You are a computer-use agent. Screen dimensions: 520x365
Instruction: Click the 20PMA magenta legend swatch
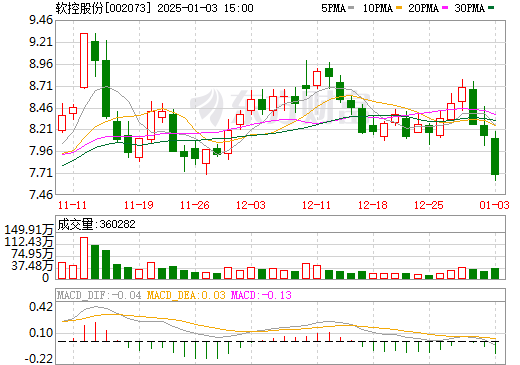[x=445, y=7]
